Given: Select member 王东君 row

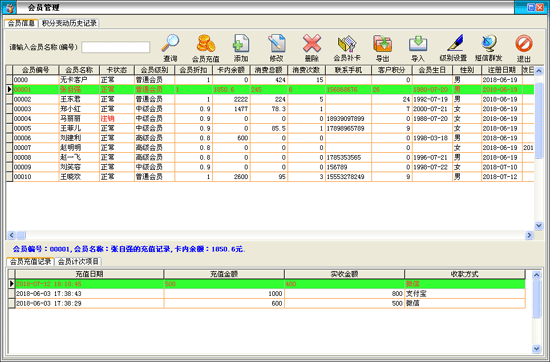Looking at the screenshot, I should click(270, 99).
